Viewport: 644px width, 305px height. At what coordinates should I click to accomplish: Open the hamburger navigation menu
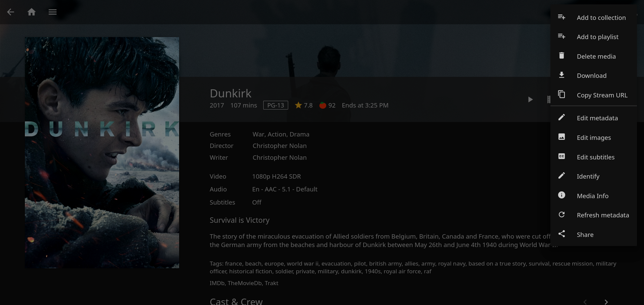coord(53,12)
